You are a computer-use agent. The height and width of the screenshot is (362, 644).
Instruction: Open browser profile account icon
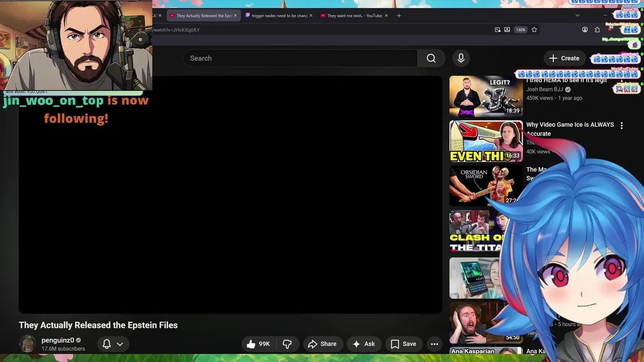tap(585, 30)
